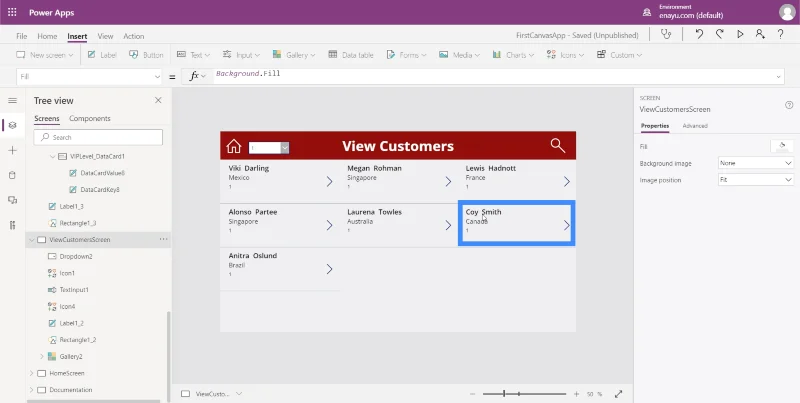Open the Gallery dropdown
Viewport: 800px width, 403px height.
294,55
